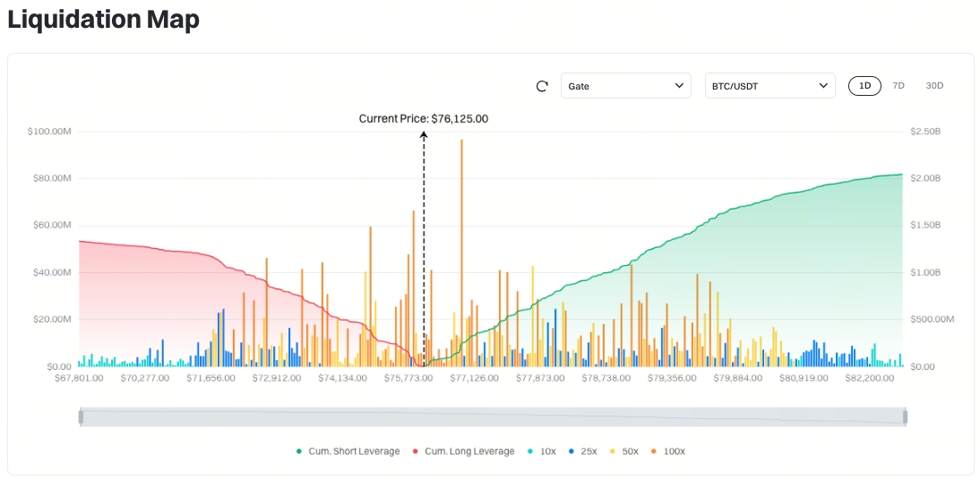
Task: Toggle the 100x legend entry
Action: point(668,451)
